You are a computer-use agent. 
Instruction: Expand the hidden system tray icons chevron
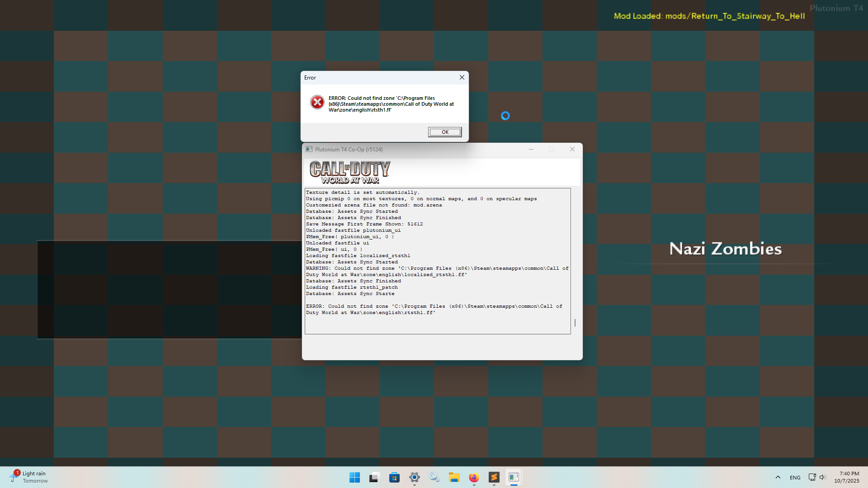point(778,478)
